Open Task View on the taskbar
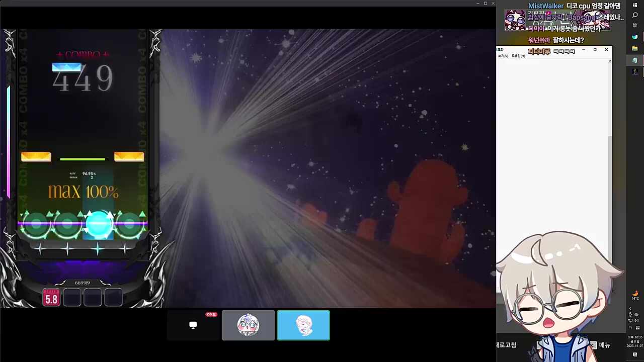644x362 pixels. pos(635,26)
